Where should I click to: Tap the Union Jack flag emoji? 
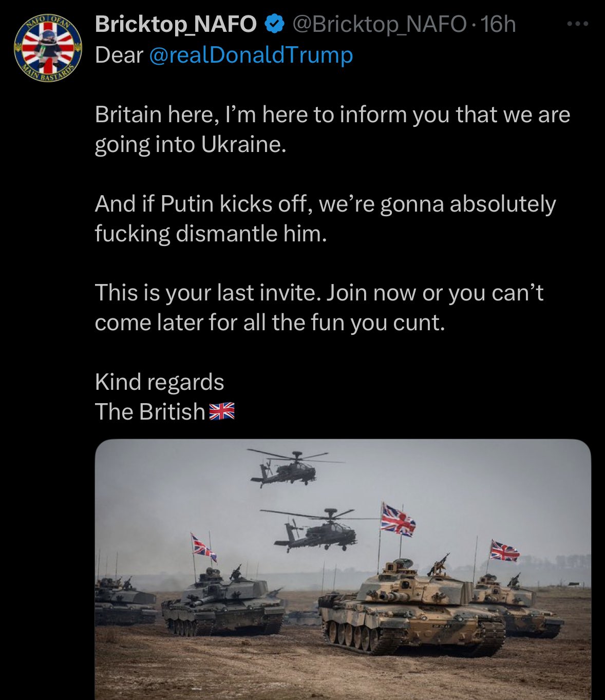(222, 411)
